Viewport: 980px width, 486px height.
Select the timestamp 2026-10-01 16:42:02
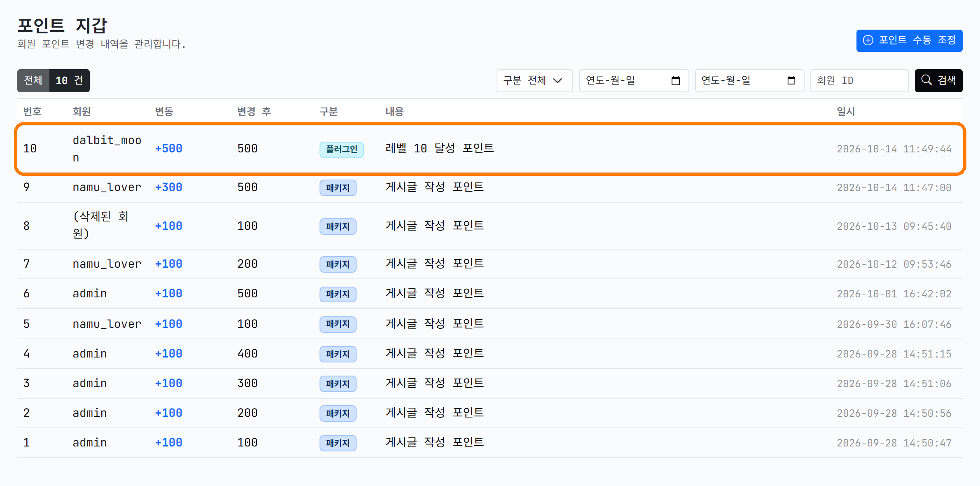[894, 294]
